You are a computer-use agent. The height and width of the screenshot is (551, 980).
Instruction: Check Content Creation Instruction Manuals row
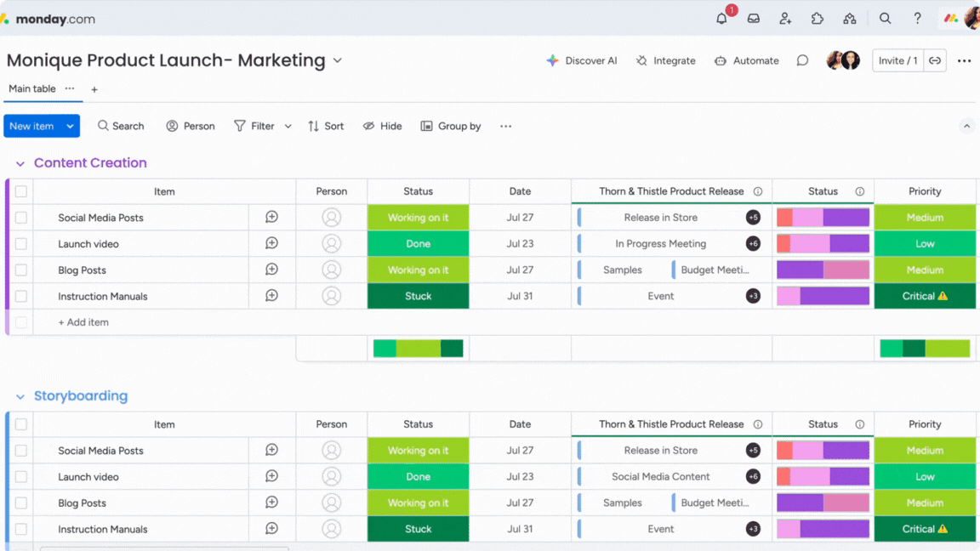[x=21, y=296]
